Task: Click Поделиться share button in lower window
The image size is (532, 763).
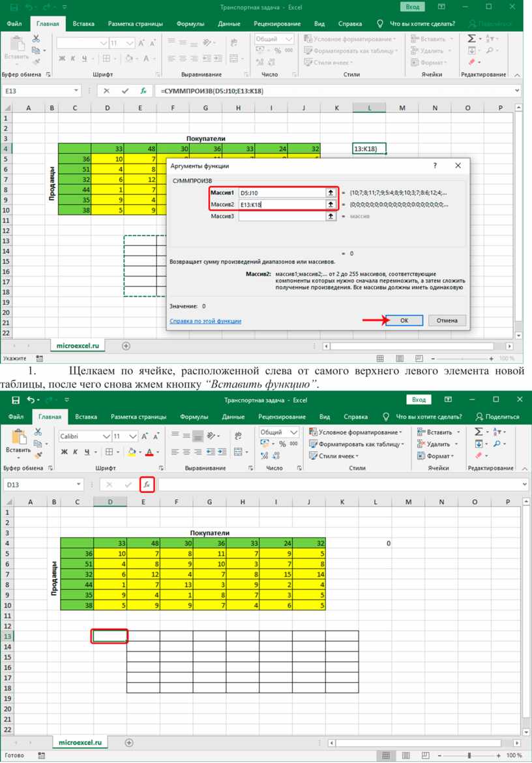Action: (497, 417)
